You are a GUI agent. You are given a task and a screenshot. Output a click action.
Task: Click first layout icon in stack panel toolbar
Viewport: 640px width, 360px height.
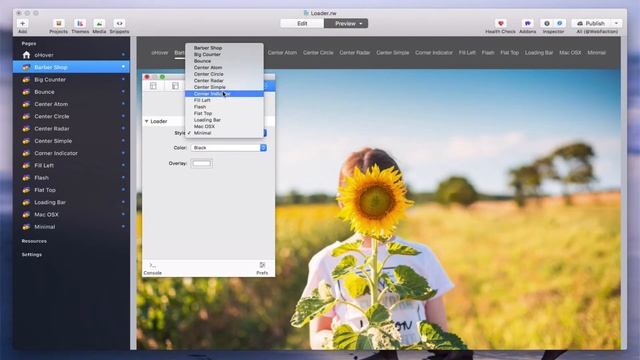[153, 86]
